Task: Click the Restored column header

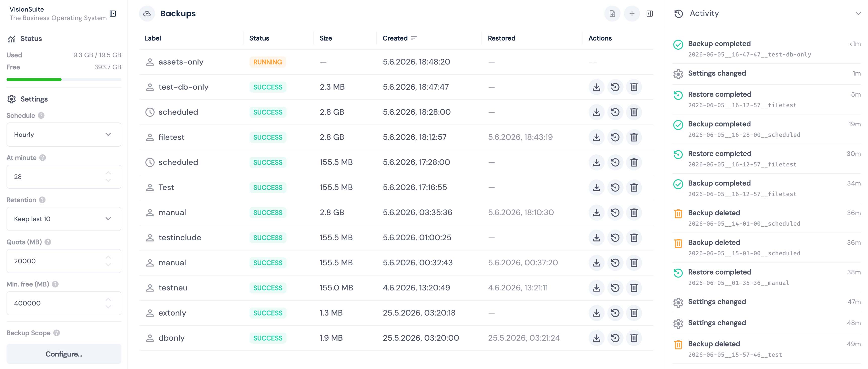Action: (x=501, y=38)
